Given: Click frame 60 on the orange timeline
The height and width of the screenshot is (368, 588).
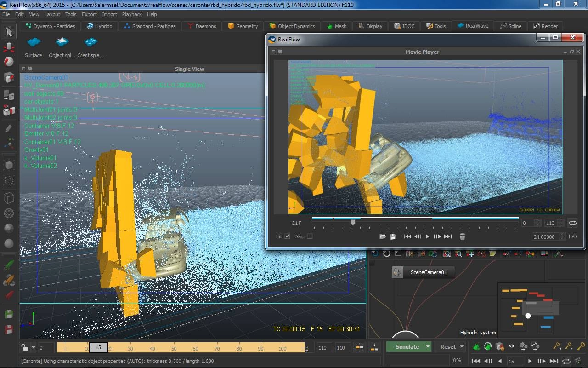Looking at the screenshot, I should pyautogui.click(x=196, y=348).
